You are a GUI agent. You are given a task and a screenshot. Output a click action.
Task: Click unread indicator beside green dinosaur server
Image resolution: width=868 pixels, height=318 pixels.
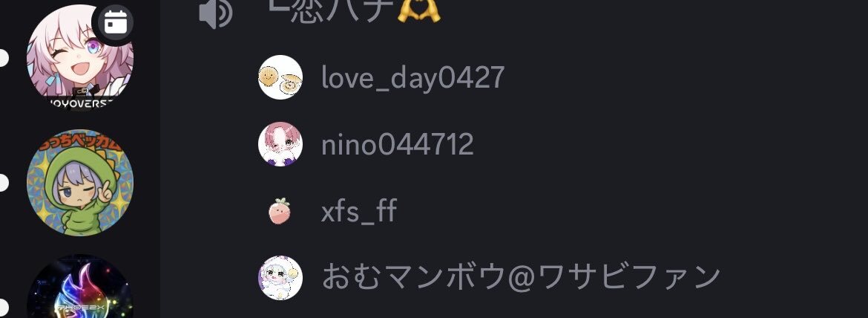(x=4, y=182)
